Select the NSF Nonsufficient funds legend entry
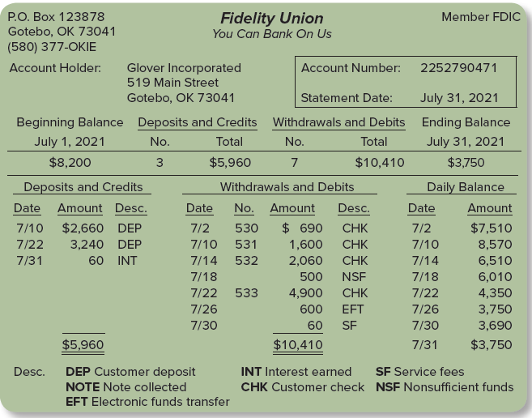 [x=445, y=387]
